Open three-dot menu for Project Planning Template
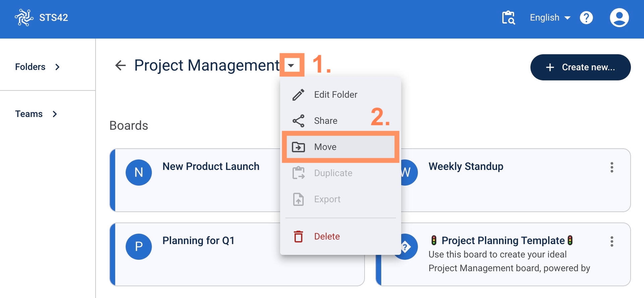The image size is (644, 298). (611, 242)
